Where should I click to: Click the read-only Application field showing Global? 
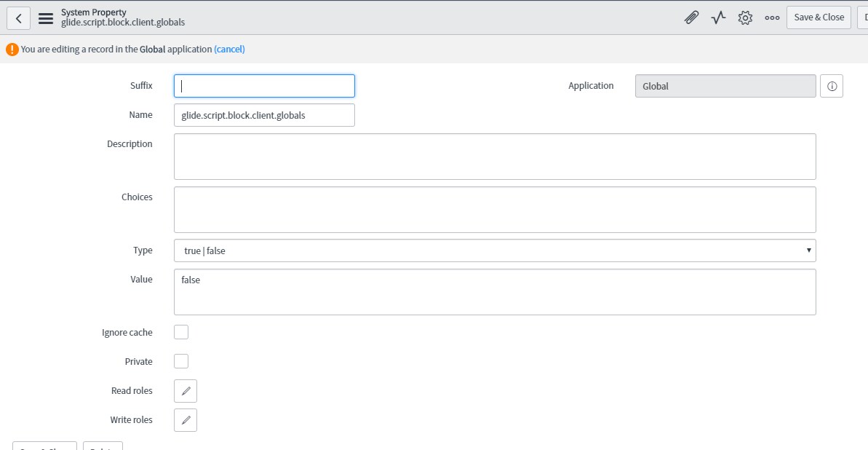click(x=725, y=86)
